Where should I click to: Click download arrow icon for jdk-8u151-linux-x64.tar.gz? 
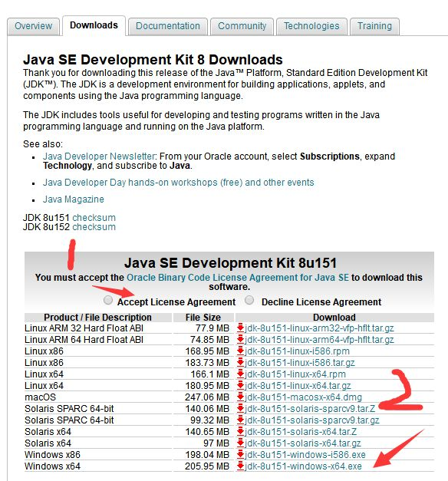coord(240,385)
